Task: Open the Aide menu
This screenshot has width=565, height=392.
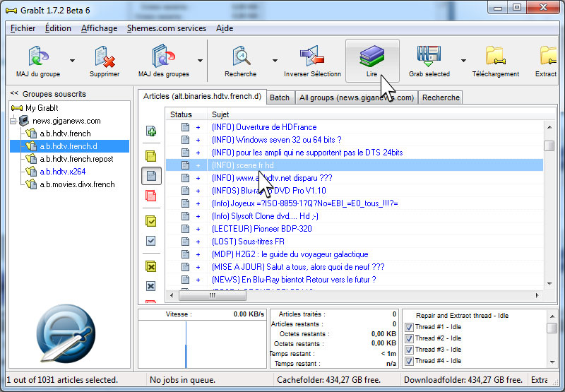Action: (x=225, y=28)
